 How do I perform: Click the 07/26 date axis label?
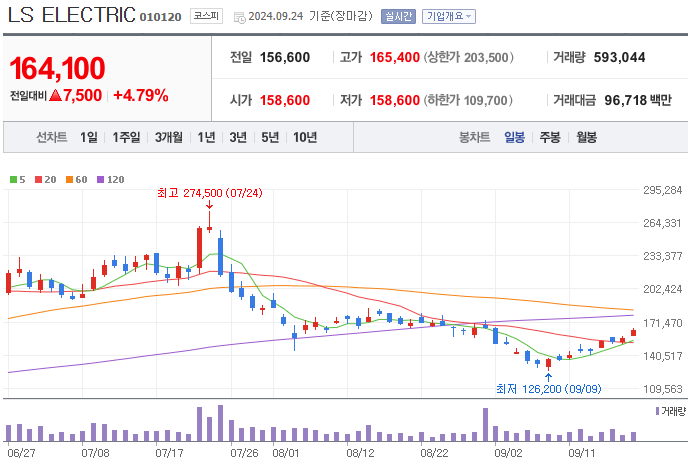pyautogui.click(x=244, y=453)
